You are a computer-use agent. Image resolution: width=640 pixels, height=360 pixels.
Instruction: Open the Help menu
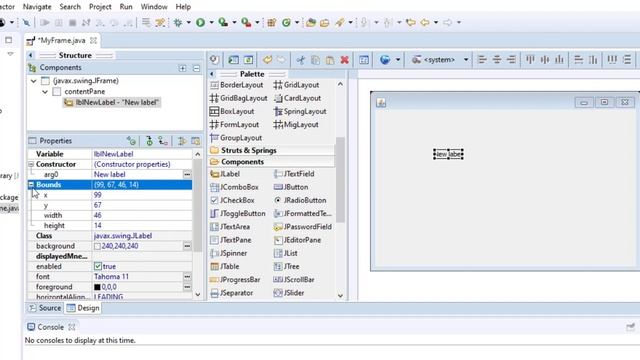pyautogui.click(x=183, y=7)
